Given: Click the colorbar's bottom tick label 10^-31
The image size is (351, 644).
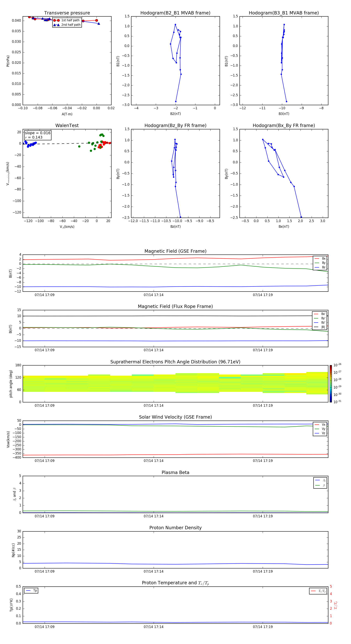Looking at the screenshot, I should pos(337,402).
